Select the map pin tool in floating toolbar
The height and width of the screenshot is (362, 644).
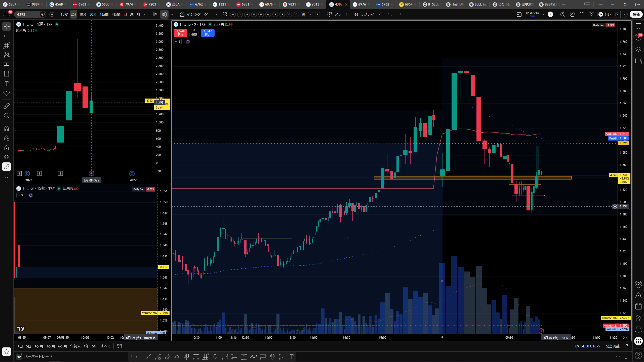click(x=272, y=357)
